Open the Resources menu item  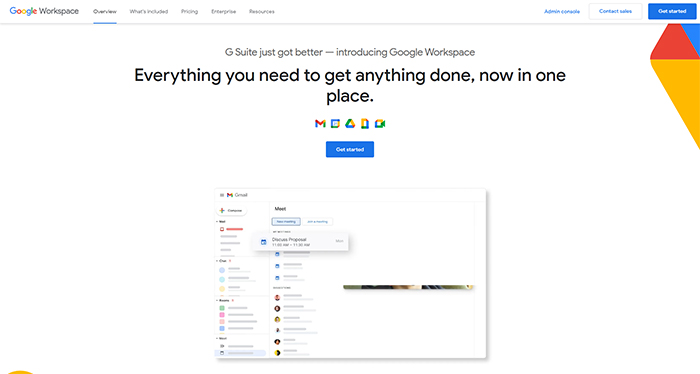tap(262, 12)
